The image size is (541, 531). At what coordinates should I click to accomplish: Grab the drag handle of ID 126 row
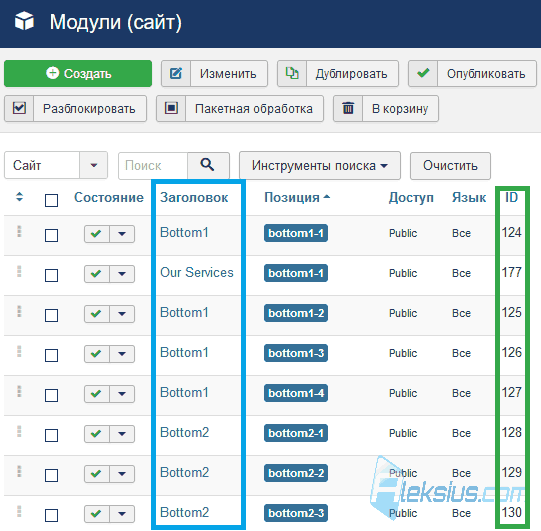[19, 351]
